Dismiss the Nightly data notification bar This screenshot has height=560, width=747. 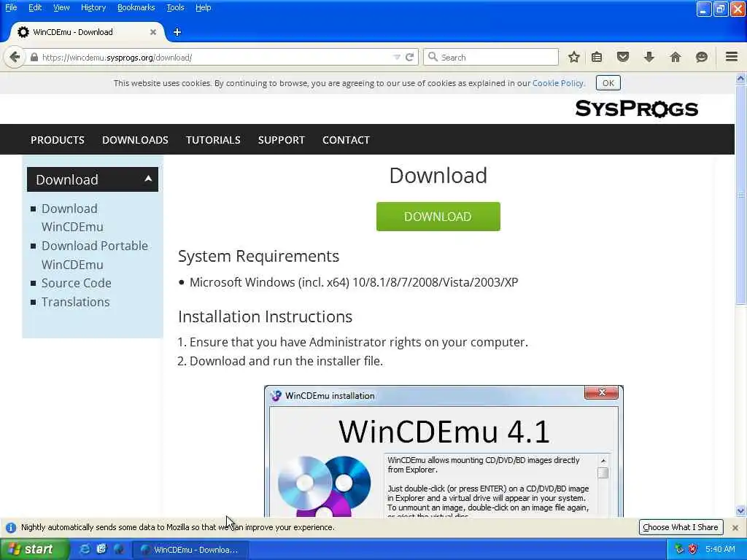[x=735, y=528]
